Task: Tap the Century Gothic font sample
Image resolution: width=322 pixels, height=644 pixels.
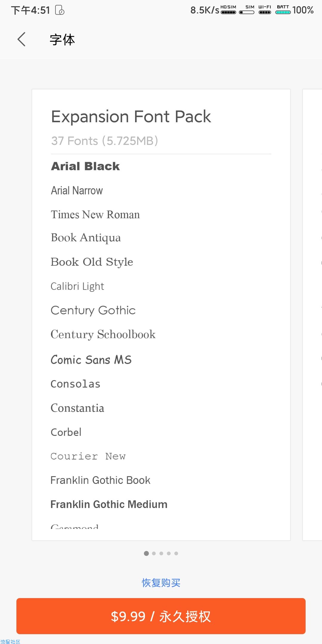Action: 93,311
